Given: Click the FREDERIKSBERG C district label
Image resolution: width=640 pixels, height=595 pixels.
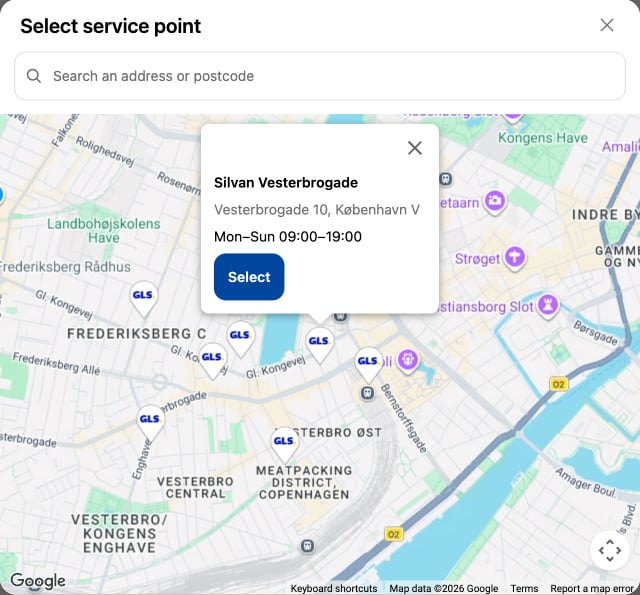Looking at the screenshot, I should click(137, 334).
